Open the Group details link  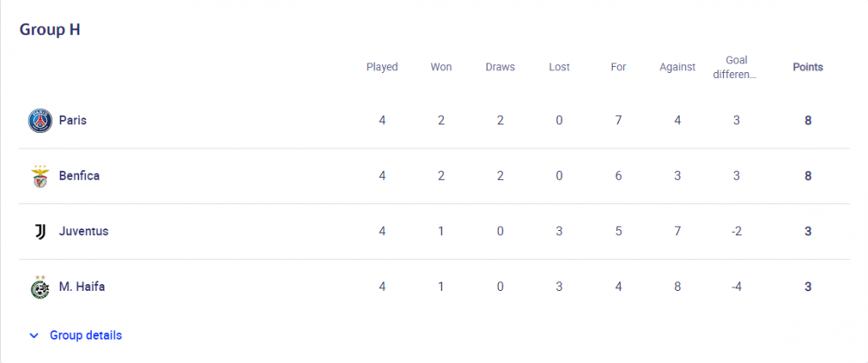click(86, 335)
